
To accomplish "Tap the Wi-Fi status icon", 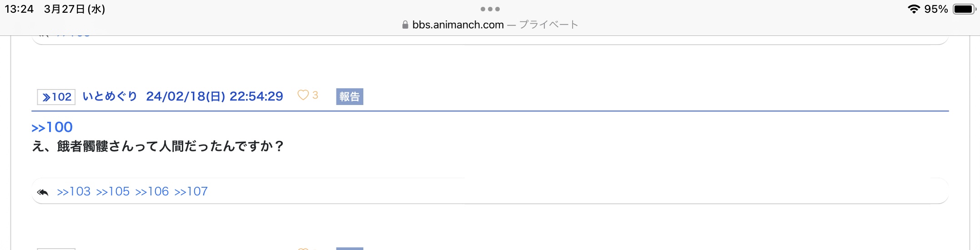I will pyautogui.click(x=914, y=9).
